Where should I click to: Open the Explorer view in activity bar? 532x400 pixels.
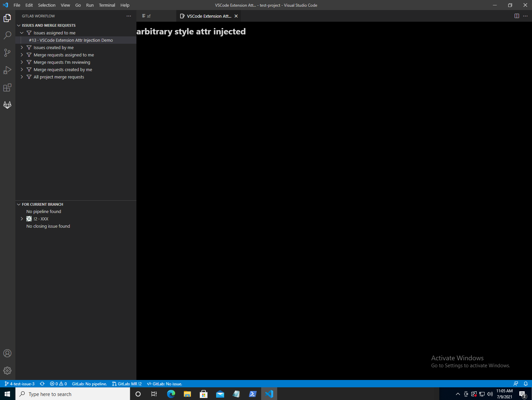7,18
